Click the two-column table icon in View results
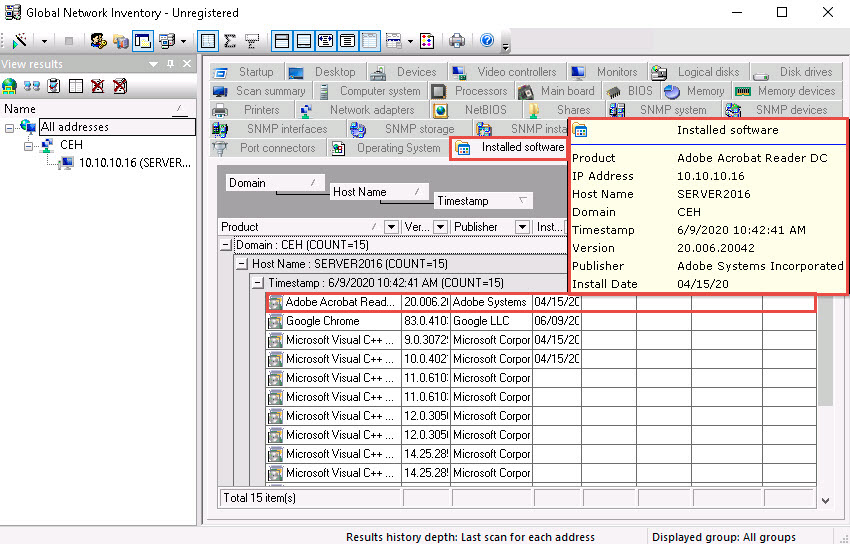Screen dimensions: 850x544 (76, 86)
